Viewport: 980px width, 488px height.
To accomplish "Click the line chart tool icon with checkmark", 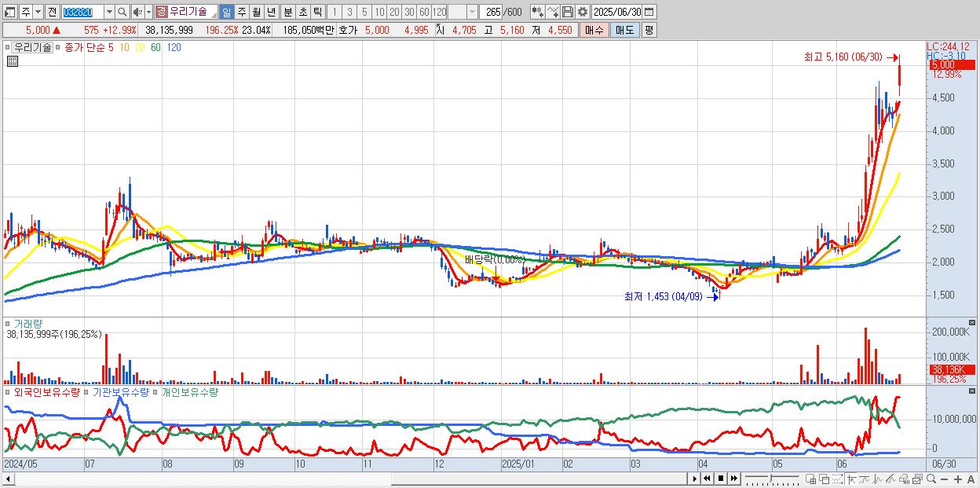I will [553, 12].
